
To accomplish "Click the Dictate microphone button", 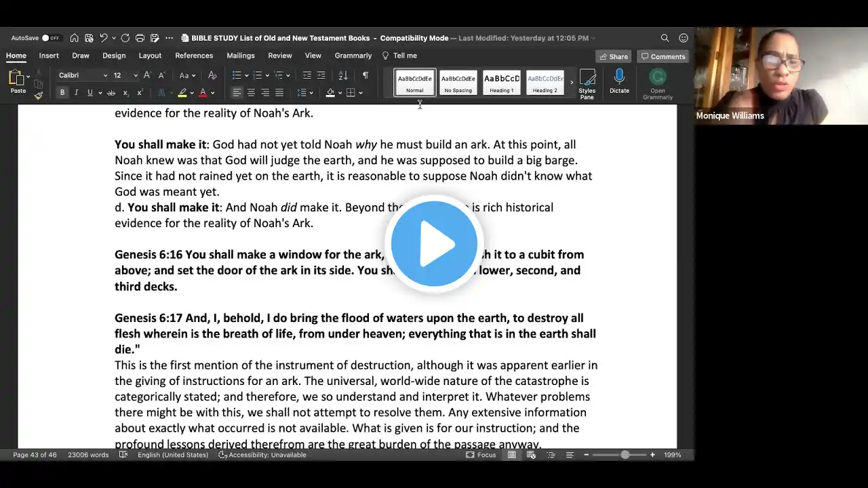I will pyautogui.click(x=619, y=81).
